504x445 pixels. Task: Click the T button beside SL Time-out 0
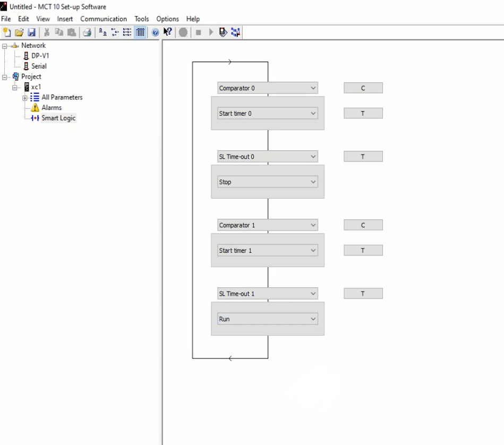363,157
